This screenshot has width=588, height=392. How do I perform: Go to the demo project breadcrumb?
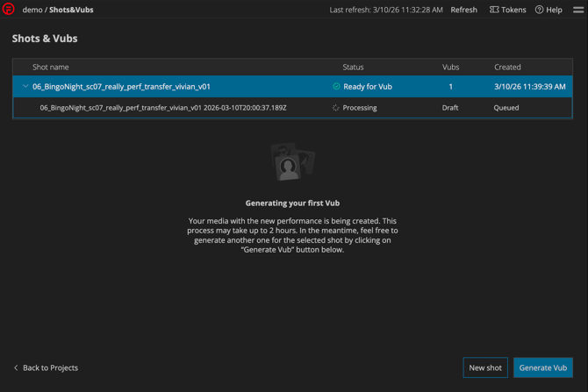coord(32,10)
